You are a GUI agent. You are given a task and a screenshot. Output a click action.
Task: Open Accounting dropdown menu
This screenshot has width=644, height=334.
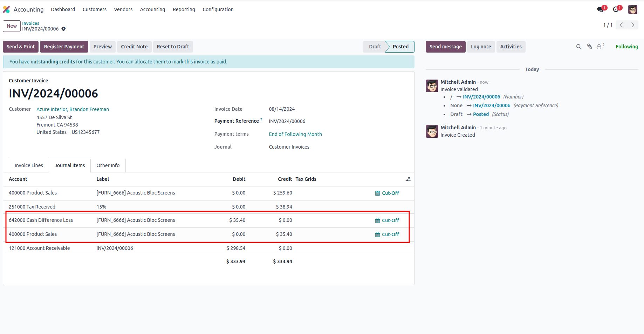click(x=152, y=9)
